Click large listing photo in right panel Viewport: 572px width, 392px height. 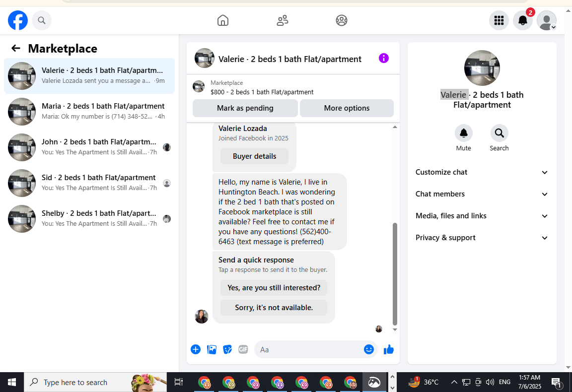pyautogui.click(x=482, y=68)
